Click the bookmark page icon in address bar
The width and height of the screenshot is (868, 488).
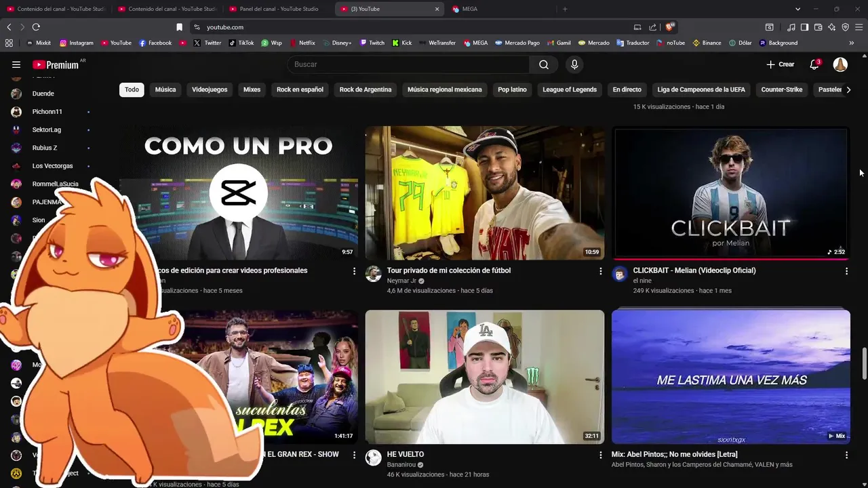click(179, 27)
